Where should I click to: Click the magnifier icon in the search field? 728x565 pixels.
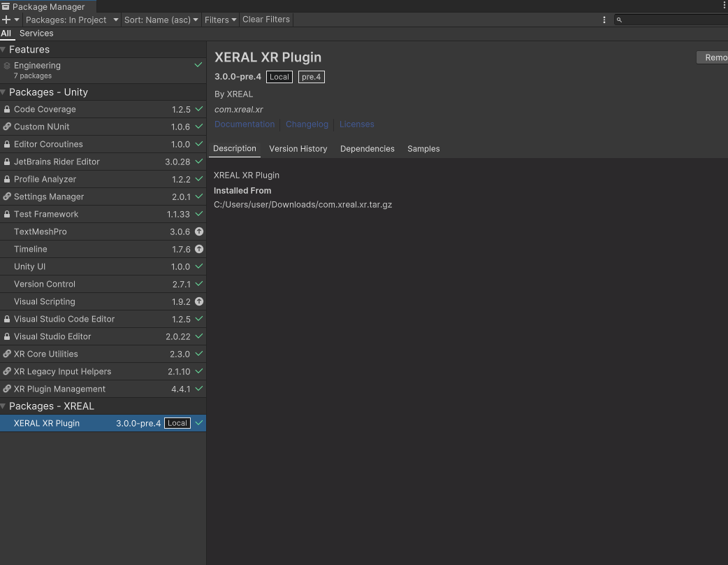(619, 20)
